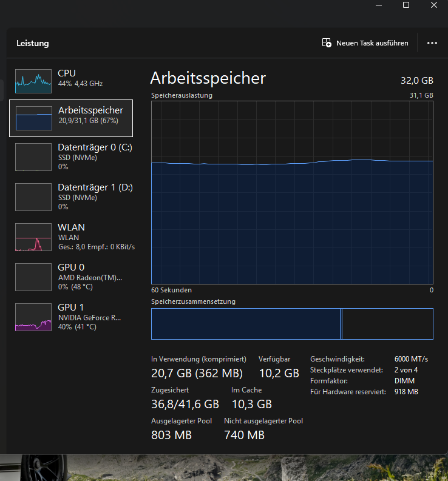Select Datenträger 1 (D:) entry
This screenshot has width=448, height=481.
coord(71,197)
